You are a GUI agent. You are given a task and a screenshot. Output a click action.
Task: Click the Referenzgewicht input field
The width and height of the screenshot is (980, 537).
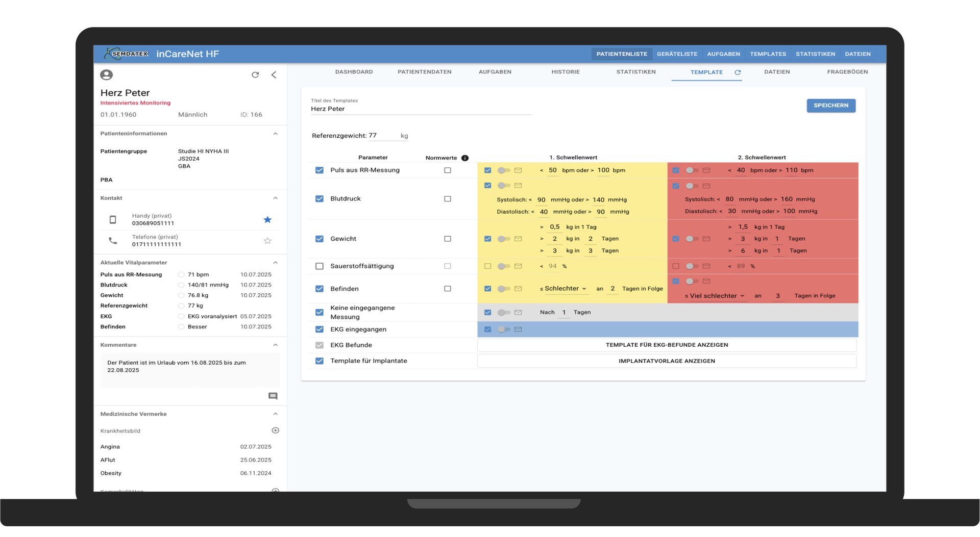click(x=383, y=136)
